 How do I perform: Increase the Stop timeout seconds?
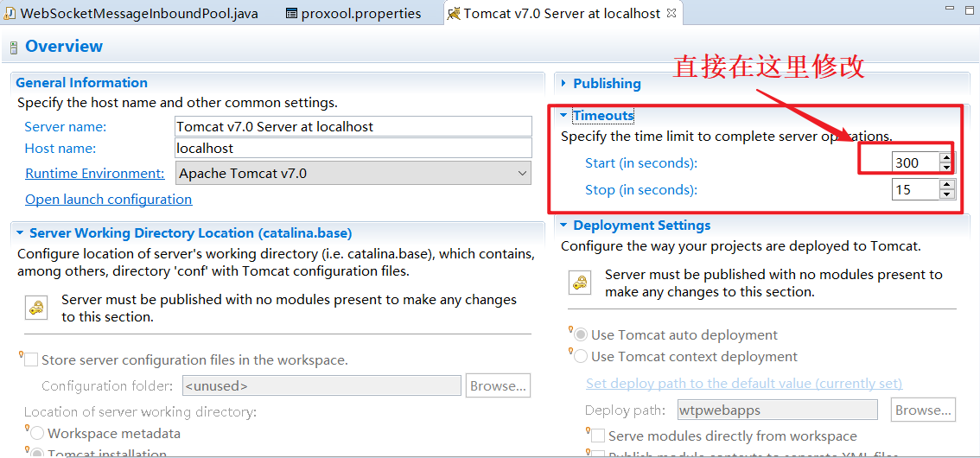(947, 184)
